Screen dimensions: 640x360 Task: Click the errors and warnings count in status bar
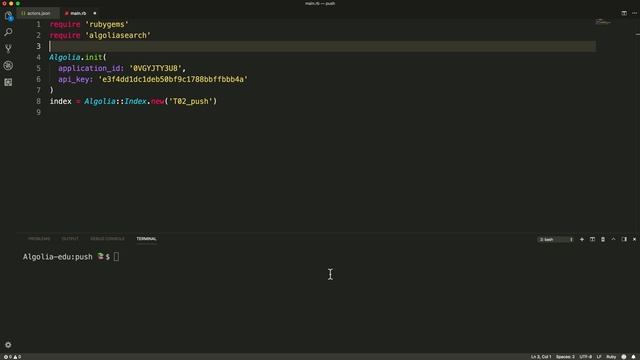click(x=12, y=357)
